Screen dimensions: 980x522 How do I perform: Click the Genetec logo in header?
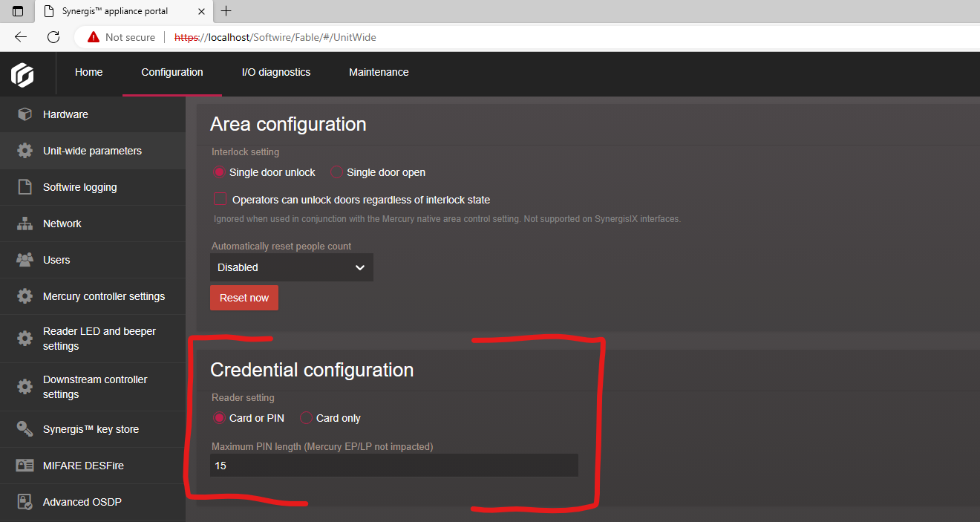click(x=22, y=74)
